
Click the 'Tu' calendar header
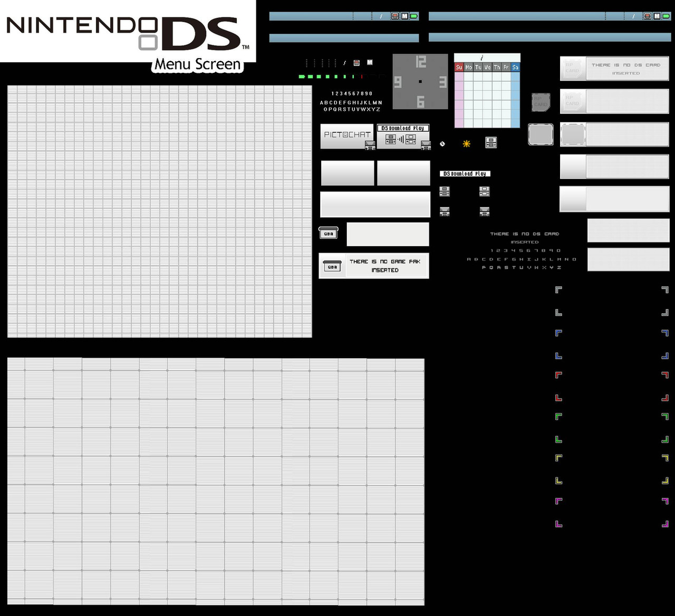pos(478,67)
